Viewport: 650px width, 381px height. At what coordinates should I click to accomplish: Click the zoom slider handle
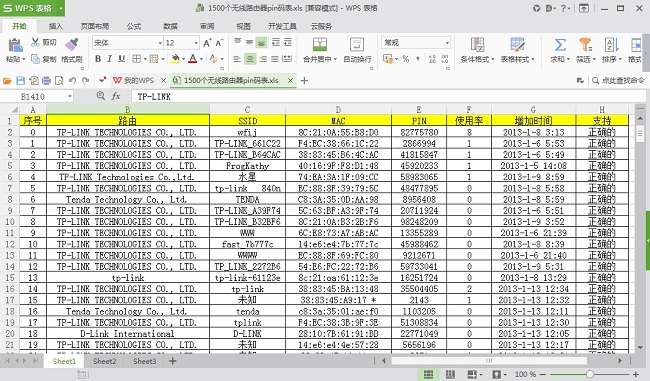point(589,374)
